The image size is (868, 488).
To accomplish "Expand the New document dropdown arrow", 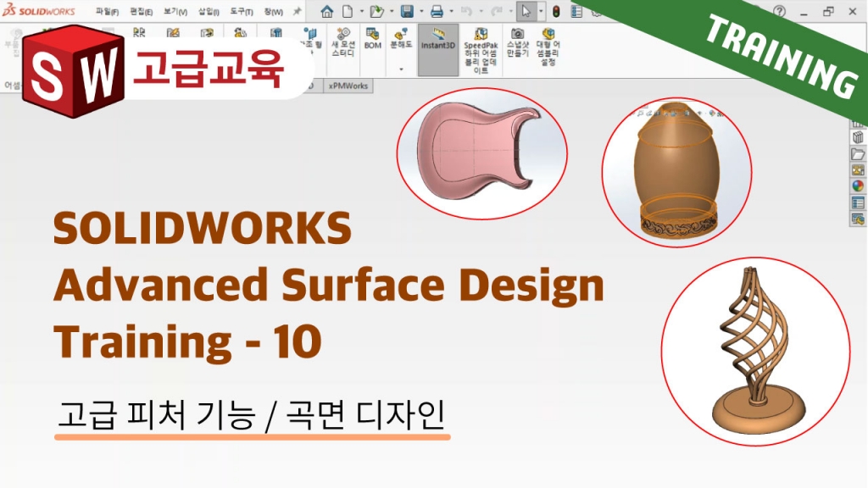I will pos(361,12).
